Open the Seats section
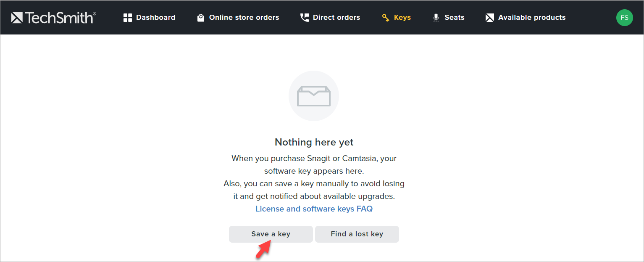The height and width of the screenshot is (262, 644). (x=454, y=17)
